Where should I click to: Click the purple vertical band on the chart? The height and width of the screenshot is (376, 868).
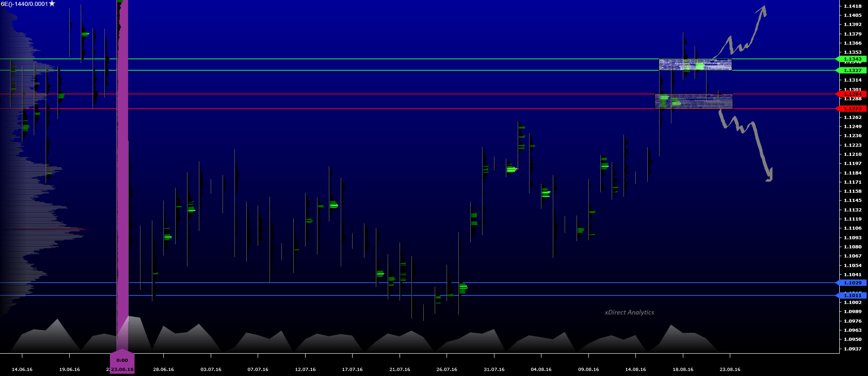click(x=122, y=182)
